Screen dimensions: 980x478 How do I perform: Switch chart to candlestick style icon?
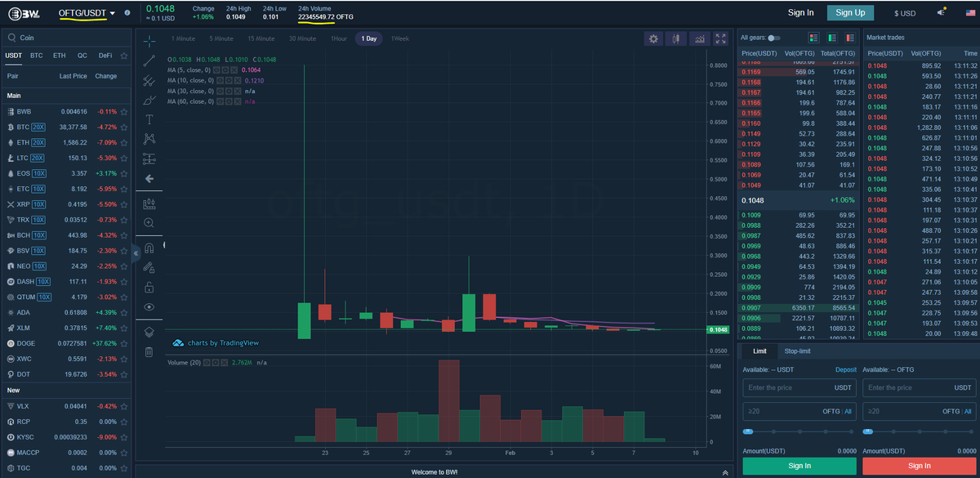tap(676, 38)
